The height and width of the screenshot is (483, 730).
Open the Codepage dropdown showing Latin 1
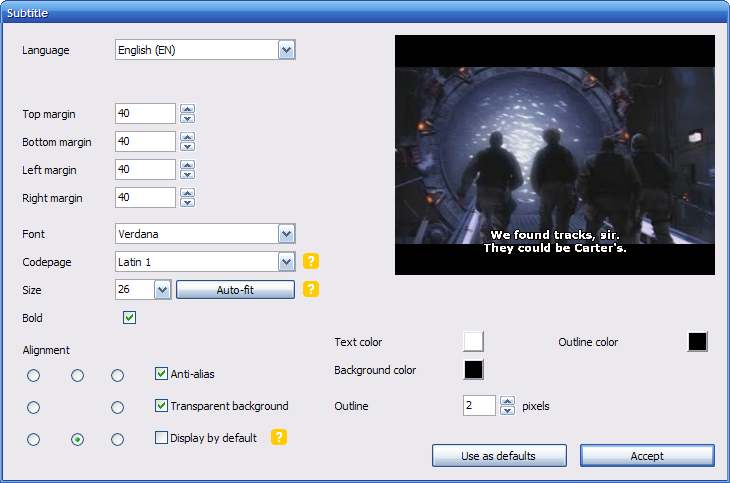(286, 262)
